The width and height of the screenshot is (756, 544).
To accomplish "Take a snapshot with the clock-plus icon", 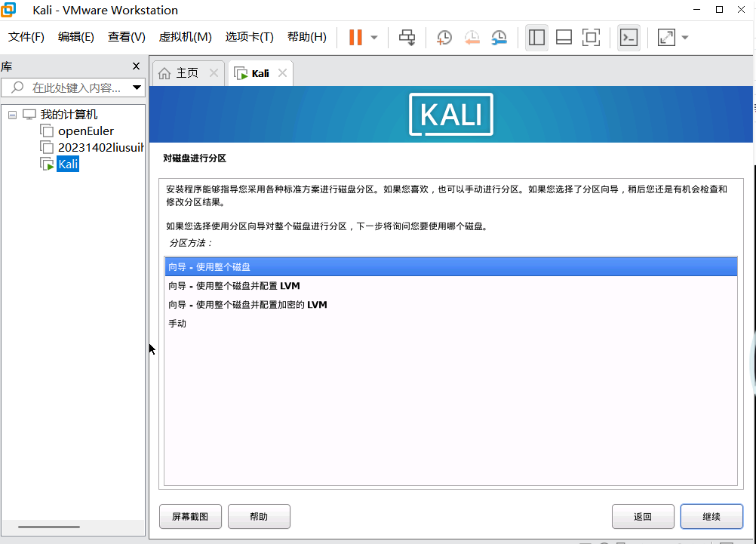I will click(444, 37).
